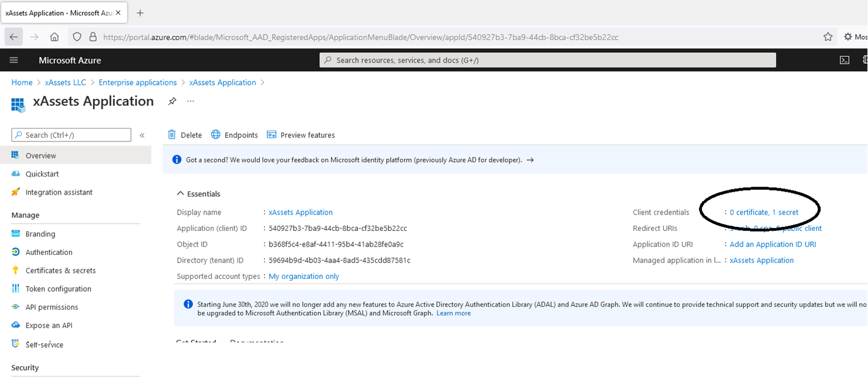Screen dimensions: 868x380
Task: Open the ellipsis more options menu
Action: pyautogui.click(x=190, y=102)
